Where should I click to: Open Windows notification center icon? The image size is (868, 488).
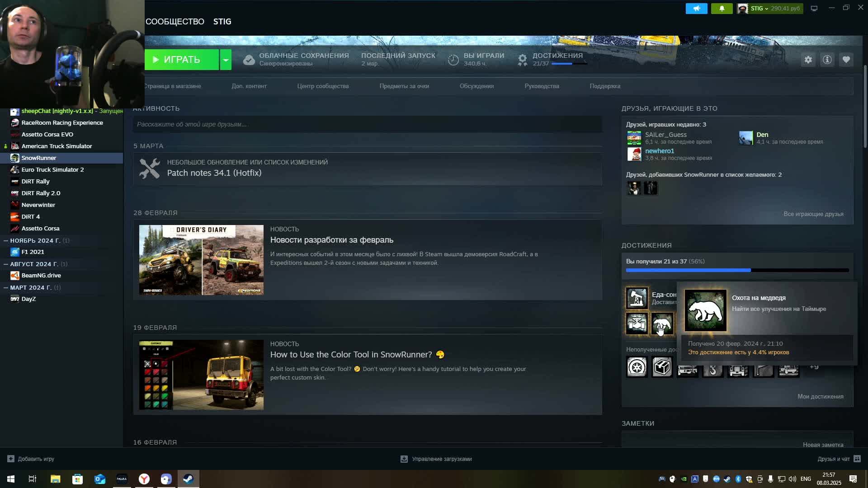[x=853, y=479]
